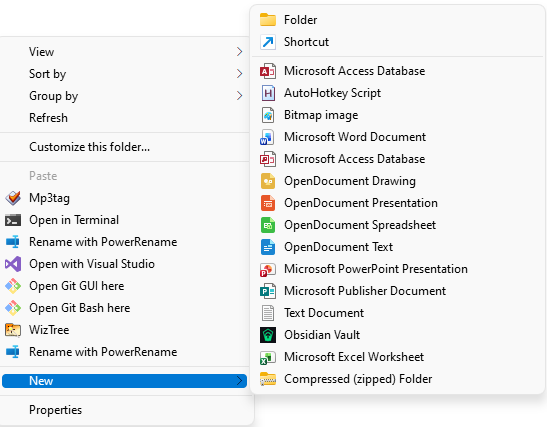
Task: Click the purple Visual Studio icon
Action: click(13, 264)
